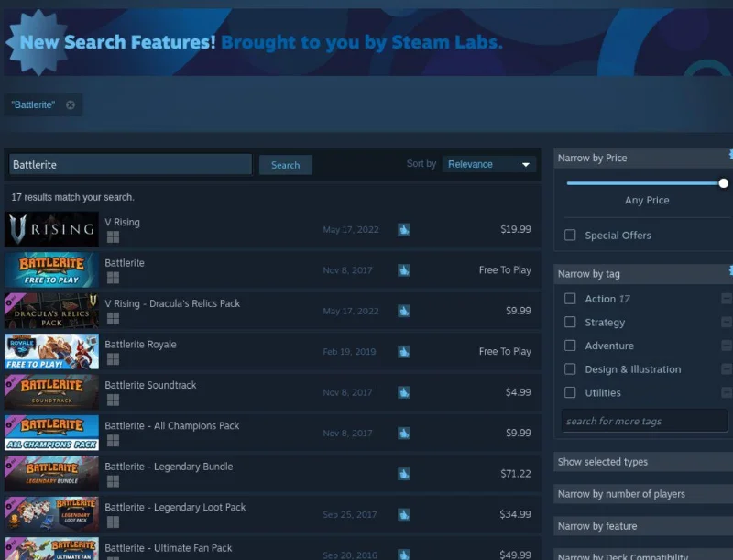Expand the Narrow by feature section
Screen dimensions: 733x560
(x=643, y=526)
